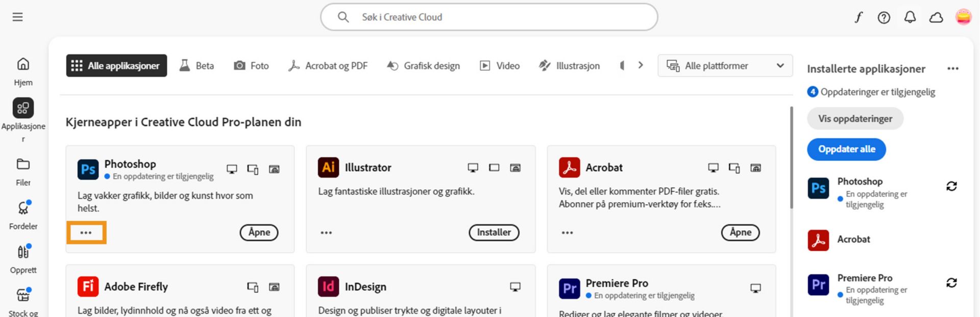Open the user profile avatar

tap(963, 17)
